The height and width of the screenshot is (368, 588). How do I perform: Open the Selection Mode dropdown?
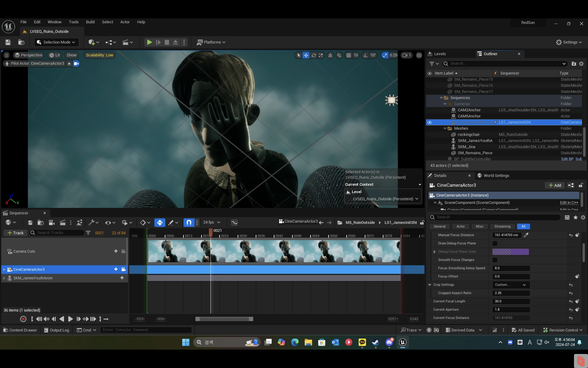click(x=56, y=42)
